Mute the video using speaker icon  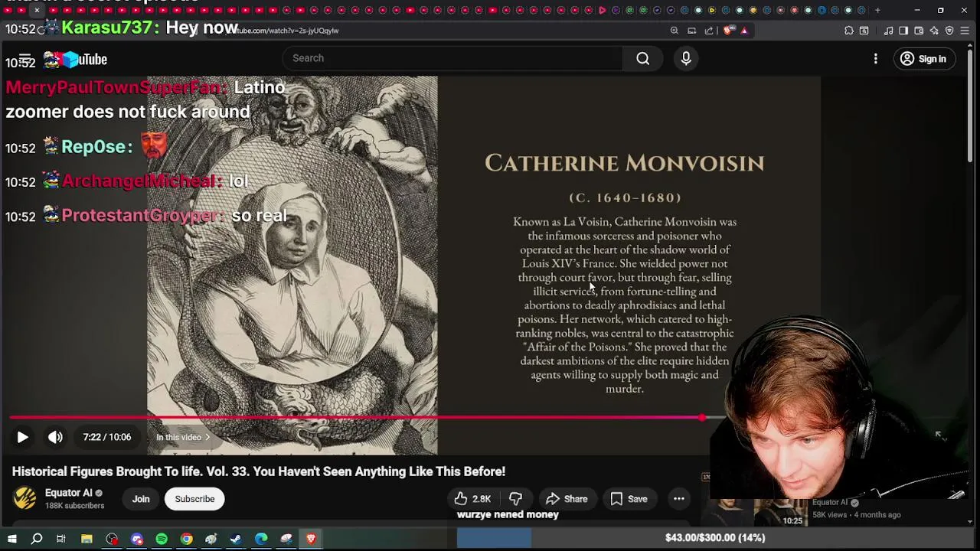(x=55, y=437)
